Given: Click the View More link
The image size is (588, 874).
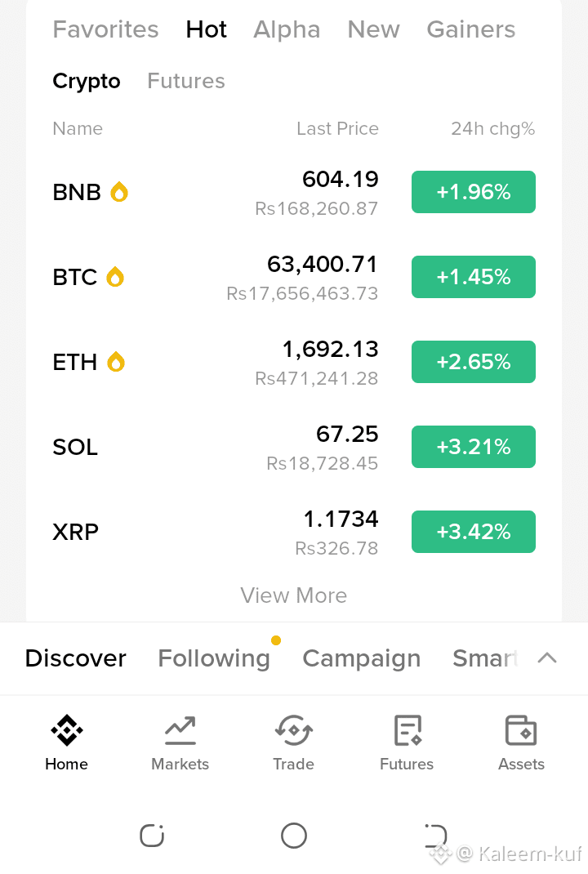Looking at the screenshot, I should [294, 595].
